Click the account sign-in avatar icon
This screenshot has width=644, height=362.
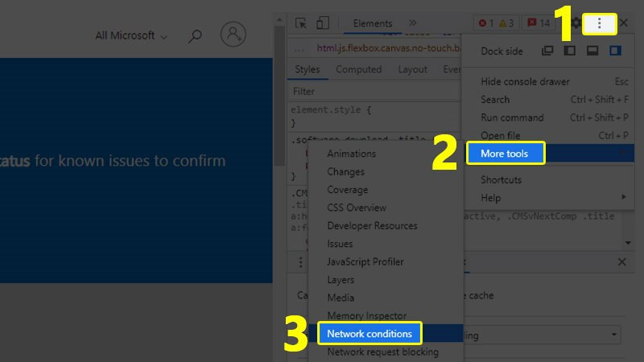pyautogui.click(x=233, y=35)
